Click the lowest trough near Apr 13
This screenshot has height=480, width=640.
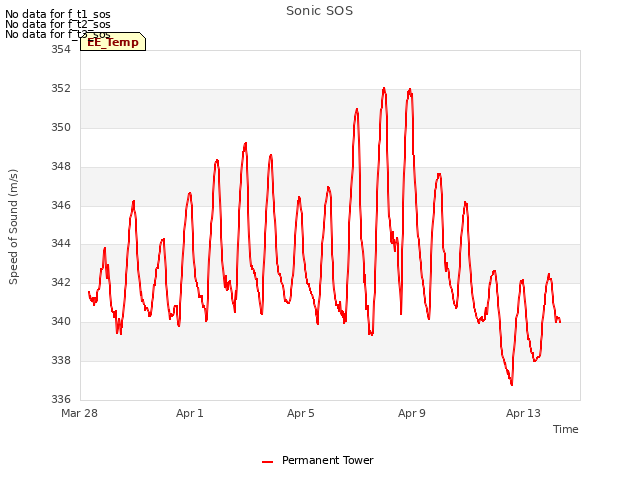[511, 384]
